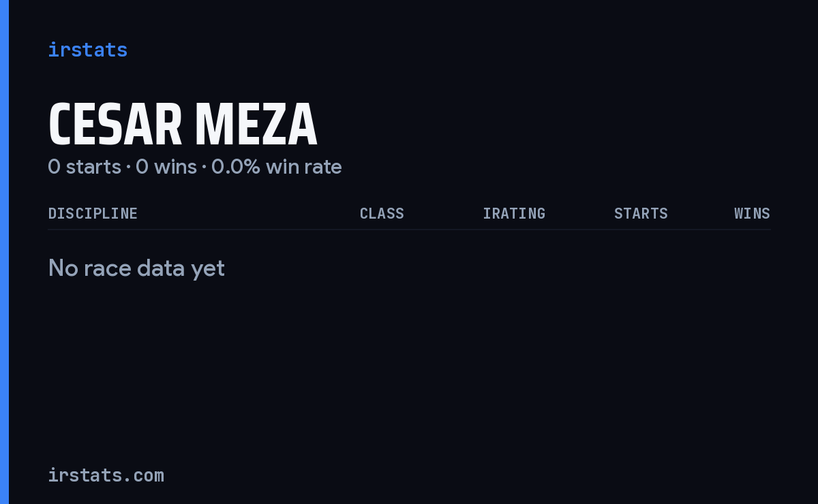
Task: Click the dot separator after '0 wins'
Action: (204, 167)
